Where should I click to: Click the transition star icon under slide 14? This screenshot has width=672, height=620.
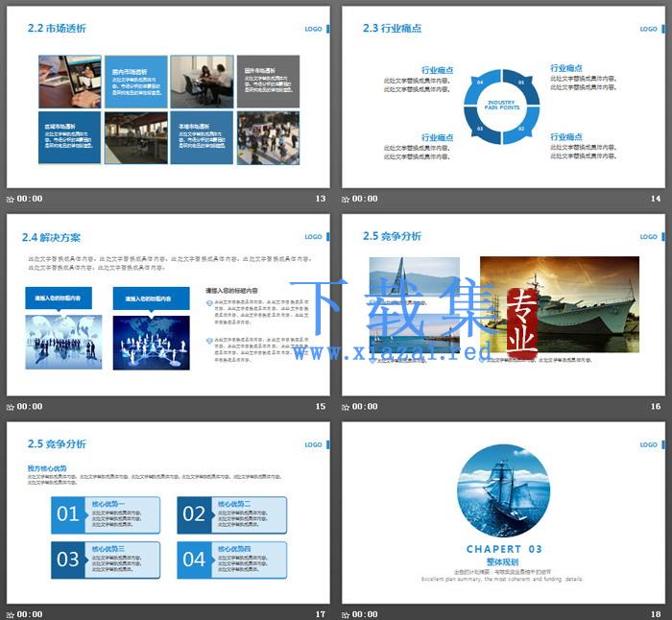tap(346, 200)
